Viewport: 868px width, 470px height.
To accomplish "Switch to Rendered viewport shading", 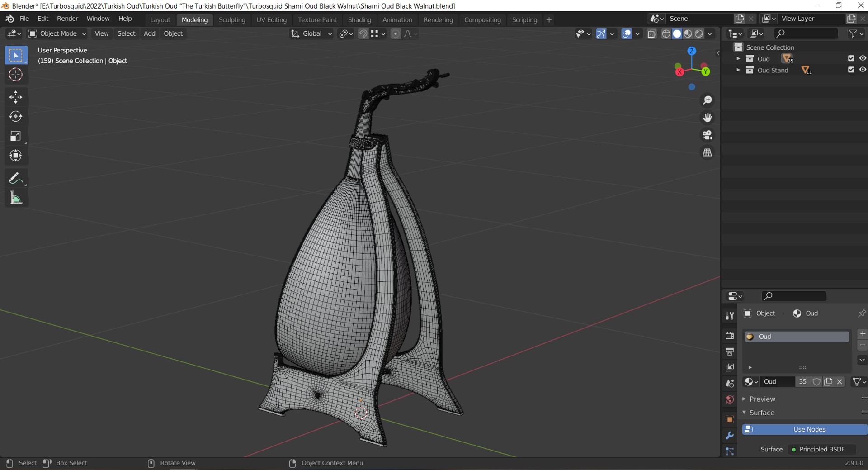I will click(699, 33).
